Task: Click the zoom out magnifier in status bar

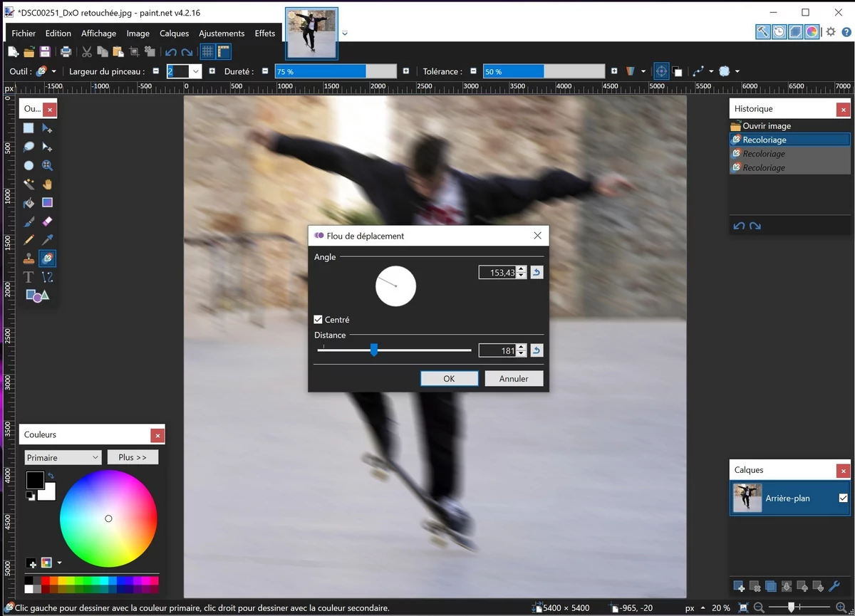Action: 760,608
